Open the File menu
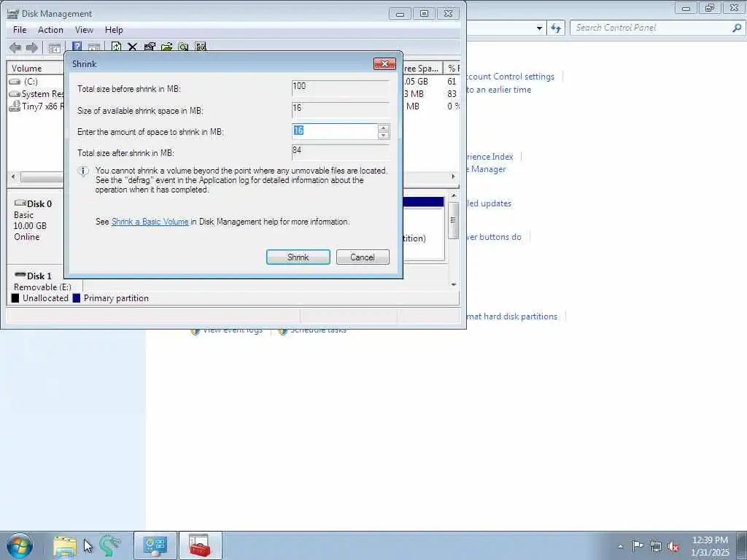This screenshot has height=560, width=747. coord(20,29)
